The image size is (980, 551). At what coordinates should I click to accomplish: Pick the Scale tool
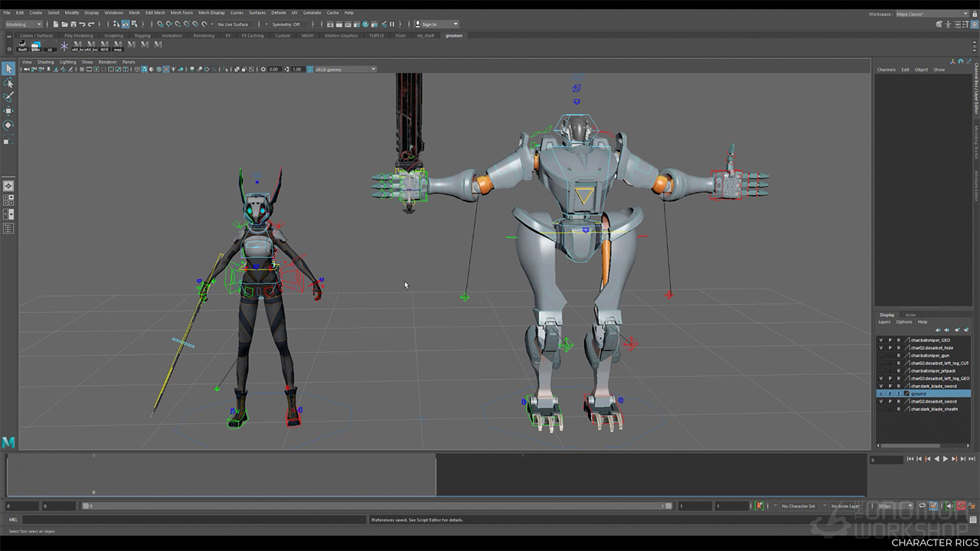[8, 140]
